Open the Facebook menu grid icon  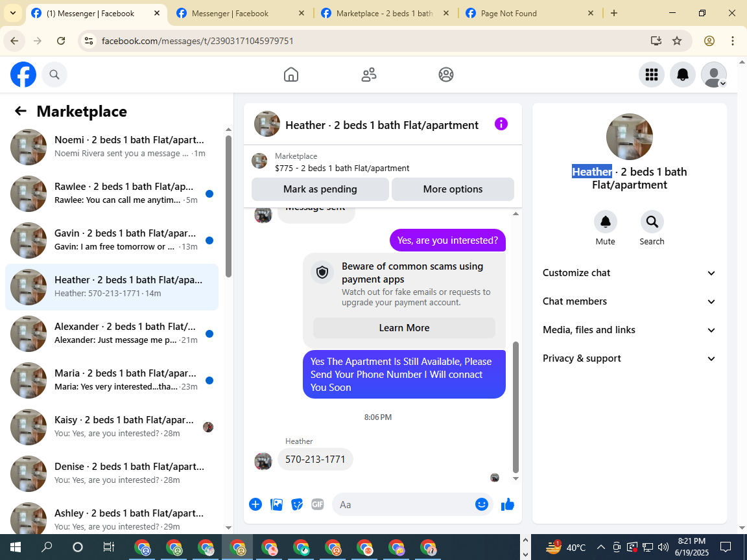tap(651, 75)
